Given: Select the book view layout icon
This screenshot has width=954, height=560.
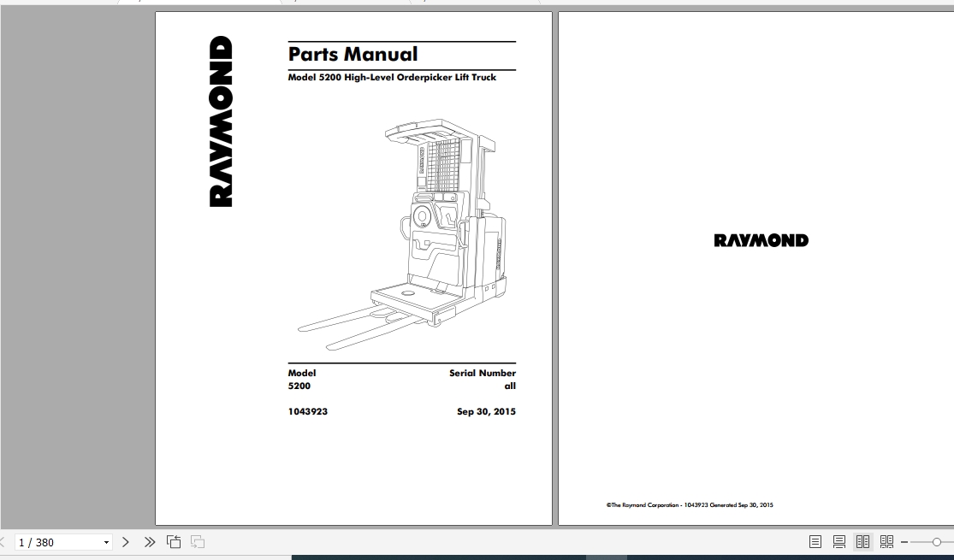Looking at the screenshot, I should pyautogui.click(x=887, y=541).
